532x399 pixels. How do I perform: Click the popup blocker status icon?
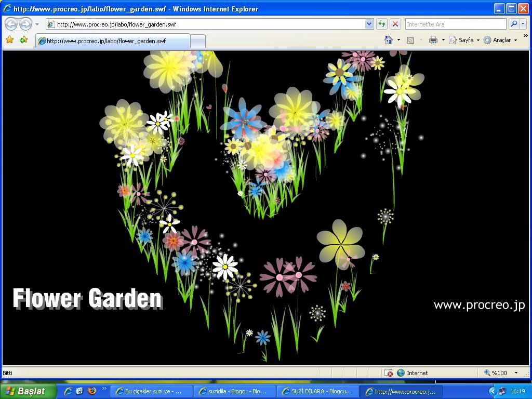[389, 373]
